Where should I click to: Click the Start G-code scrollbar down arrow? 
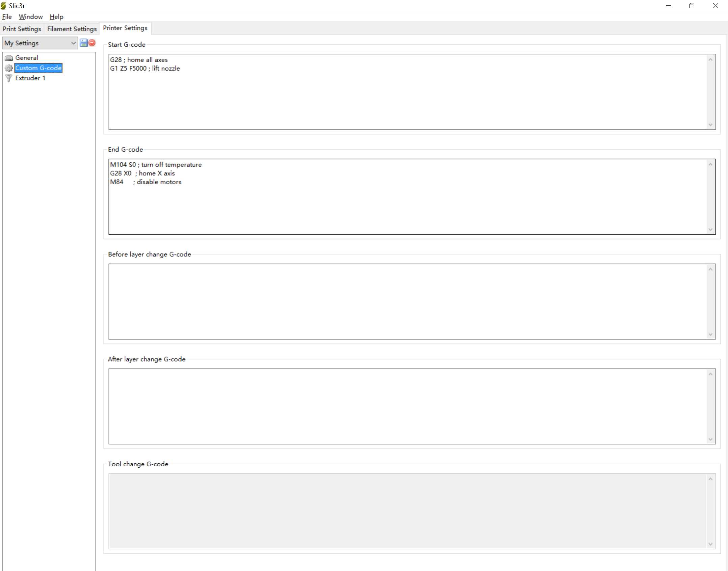point(710,125)
